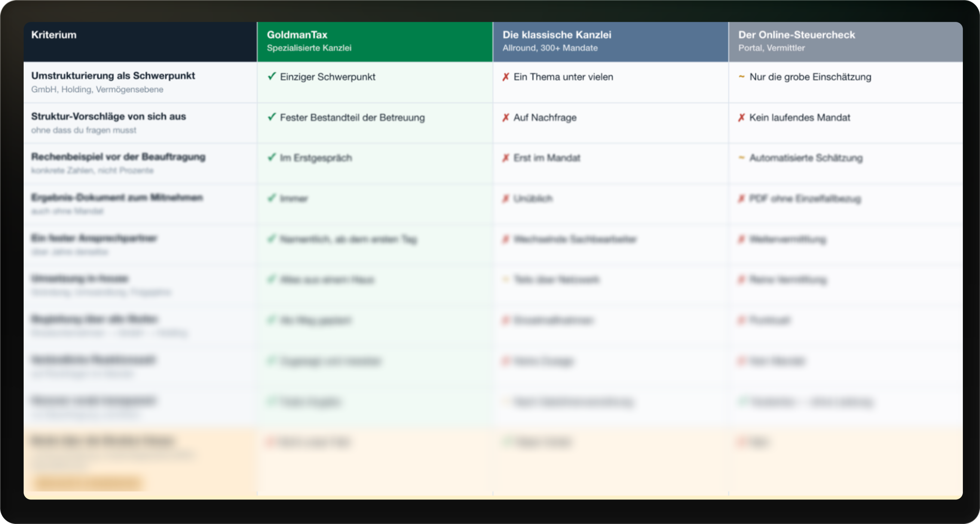Click checkmark beside Fester Bestandteil der Betreuung
Image resolution: width=980 pixels, height=524 pixels.
click(272, 117)
